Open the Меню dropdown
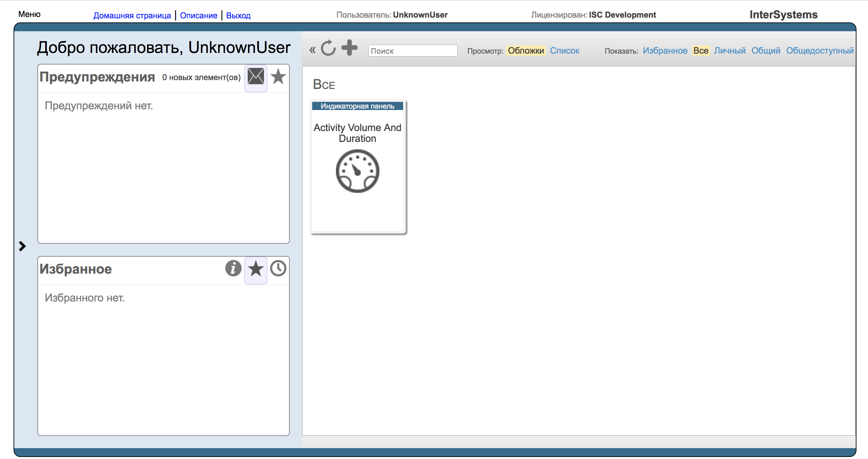This screenshot has width=868, height=459. (30, 14)
